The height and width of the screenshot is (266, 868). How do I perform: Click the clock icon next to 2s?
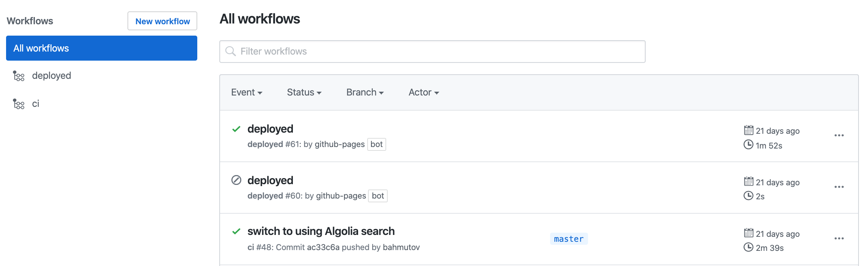748,196
